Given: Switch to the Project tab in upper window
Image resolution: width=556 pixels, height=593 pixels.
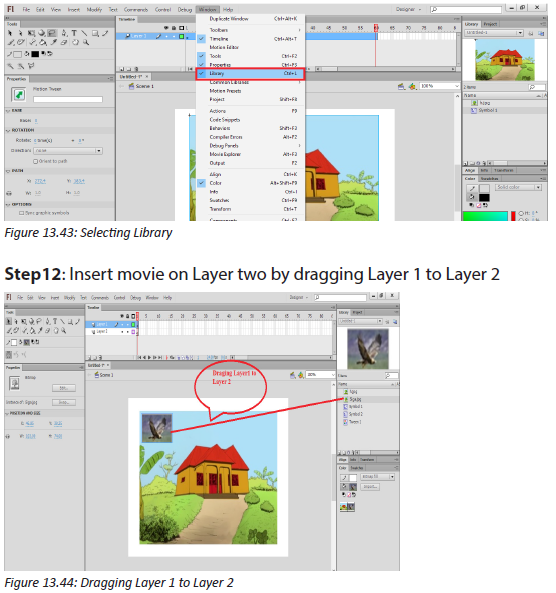Looking at the screenshot, I should point(490,24).
